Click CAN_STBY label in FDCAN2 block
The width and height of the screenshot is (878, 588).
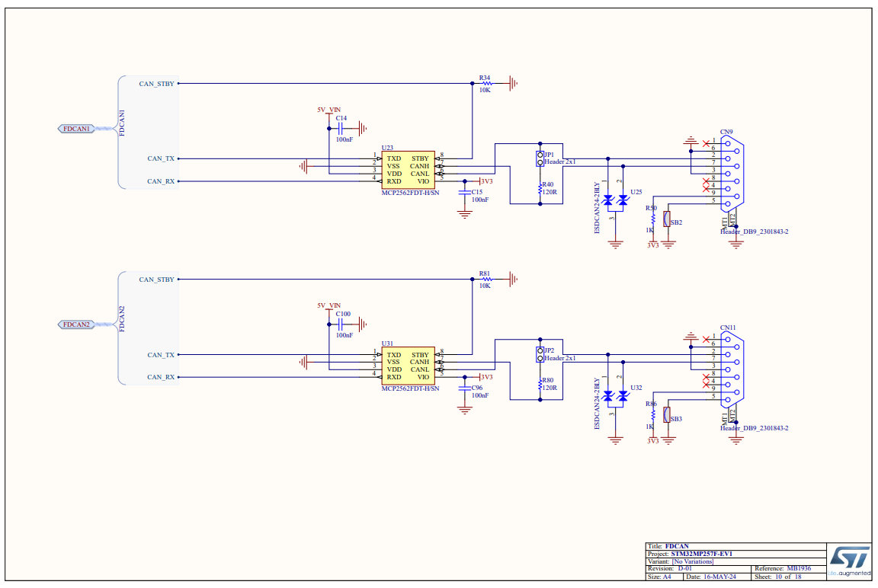156,280
